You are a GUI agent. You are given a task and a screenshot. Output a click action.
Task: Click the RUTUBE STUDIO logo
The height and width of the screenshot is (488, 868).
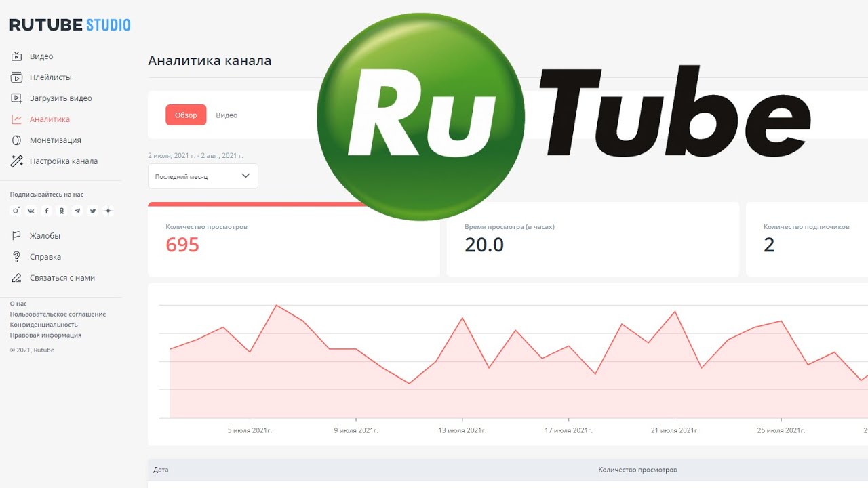pyautogui.click(x=70, y=25)
